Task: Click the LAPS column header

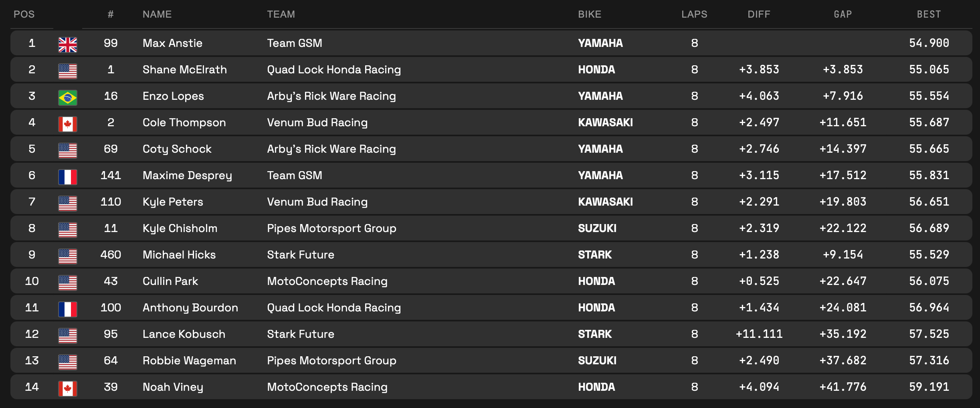Action: 694,14
